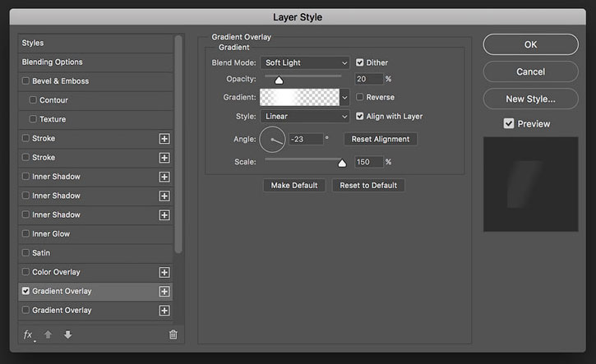Move effect up with the up arrow icon
The image size is (596, 364).
tap(48, 334)
